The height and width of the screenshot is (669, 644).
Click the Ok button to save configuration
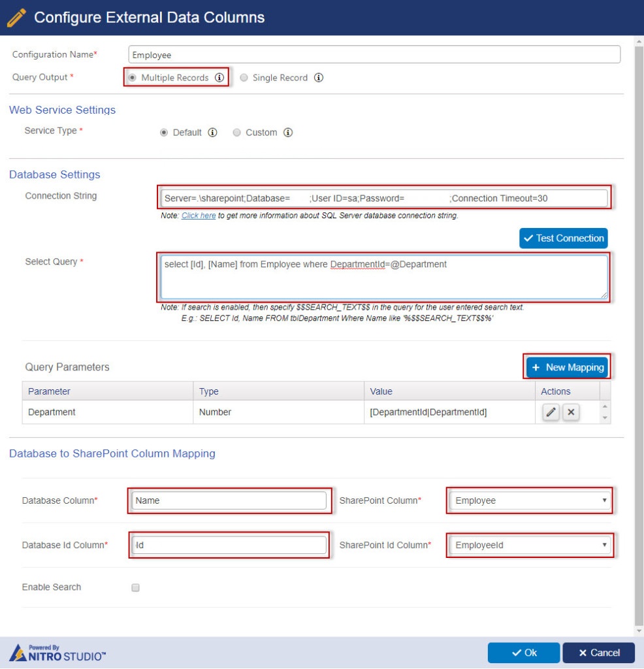click(523, 652)
